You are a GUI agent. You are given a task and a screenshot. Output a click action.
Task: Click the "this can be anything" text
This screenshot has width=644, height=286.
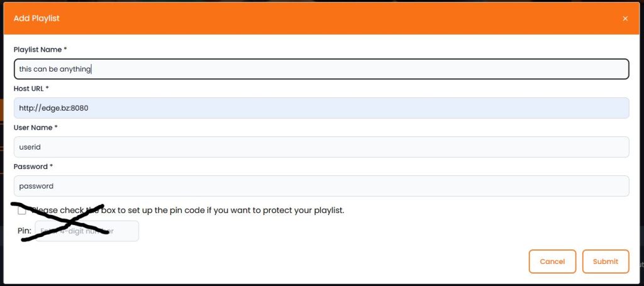(x=55, y=69)
